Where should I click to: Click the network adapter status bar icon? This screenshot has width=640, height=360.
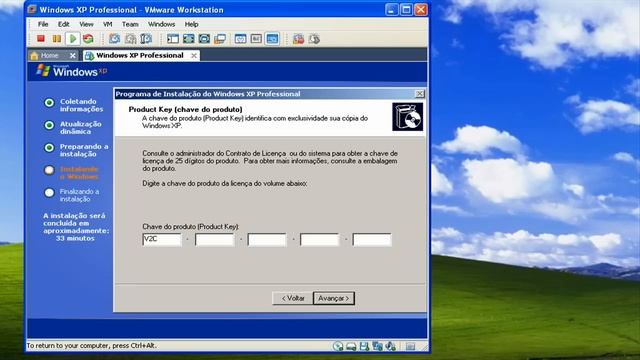(x=377, y=347)
